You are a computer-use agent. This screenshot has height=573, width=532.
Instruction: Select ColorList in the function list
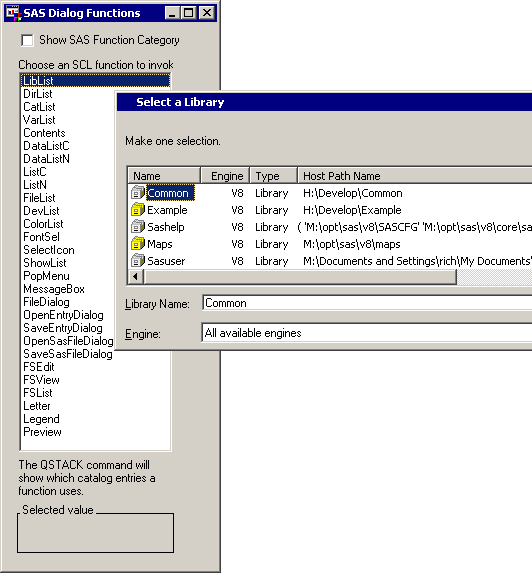43,224
